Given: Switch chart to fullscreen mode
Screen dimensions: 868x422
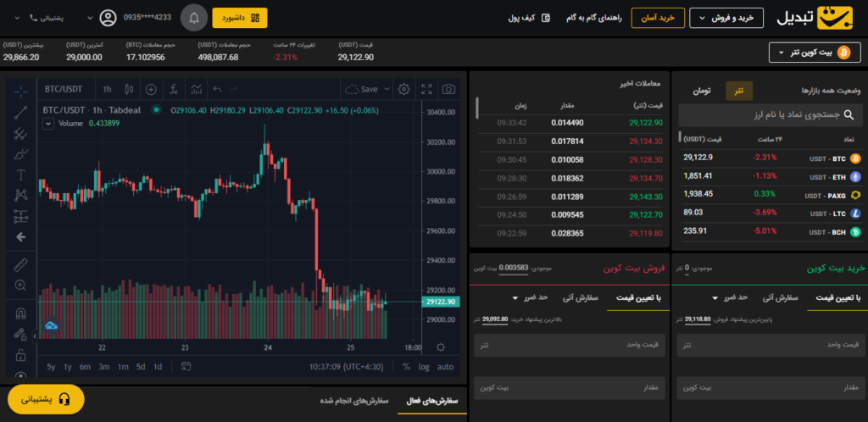Looking at the screenshot, I should pyautogui.click(x=427, y=89).
